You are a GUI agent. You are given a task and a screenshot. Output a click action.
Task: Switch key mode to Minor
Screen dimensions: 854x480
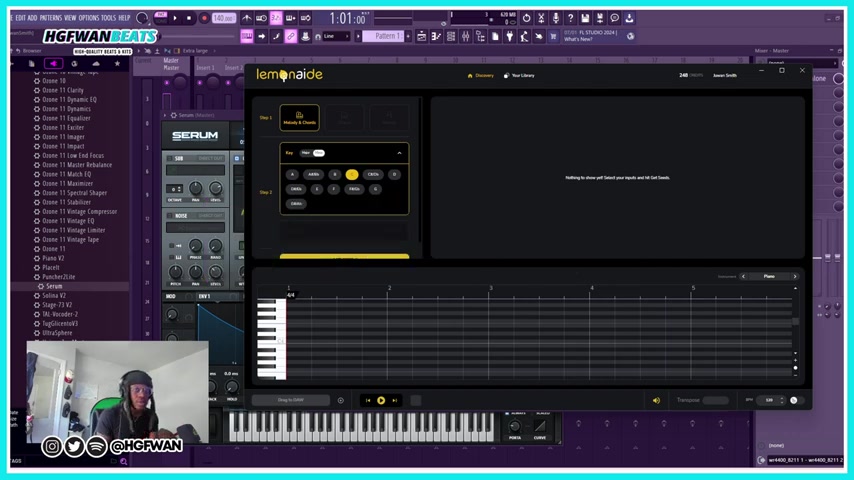(319, 153)
